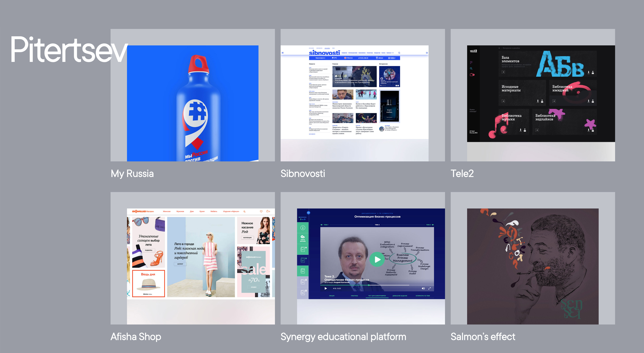644x353 pixels.
Task: Select locked module 4 icon in Synergy
Action: 303,282
